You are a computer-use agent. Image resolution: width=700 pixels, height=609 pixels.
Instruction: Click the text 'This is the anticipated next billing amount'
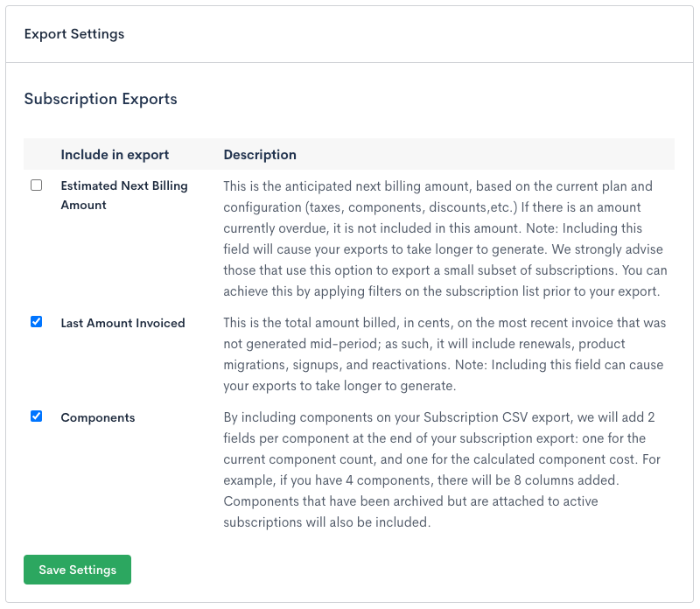click(x=350, y=186)
